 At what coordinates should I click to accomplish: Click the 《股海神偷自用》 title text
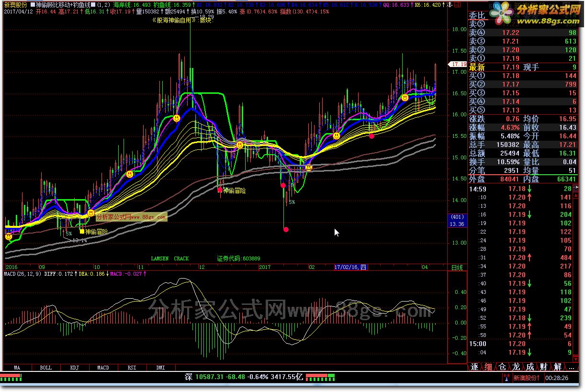click(174, 21)
